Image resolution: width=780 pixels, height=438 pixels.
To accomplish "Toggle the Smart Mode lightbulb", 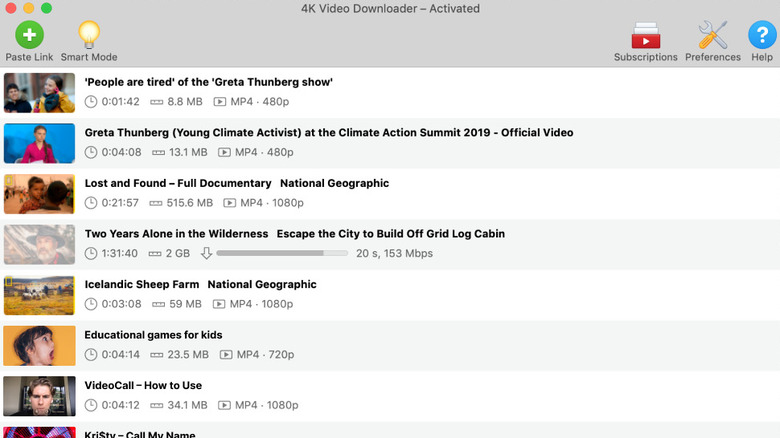I will point(89,36).
